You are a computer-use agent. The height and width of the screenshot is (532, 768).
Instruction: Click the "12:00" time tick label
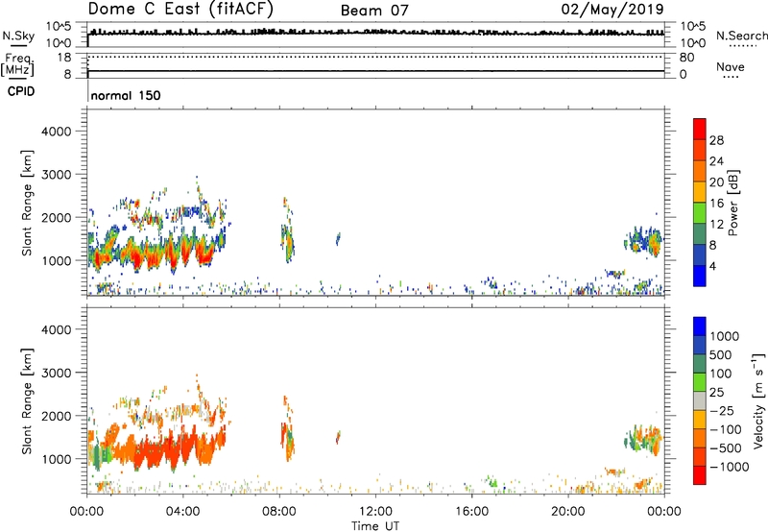(375, 512)
